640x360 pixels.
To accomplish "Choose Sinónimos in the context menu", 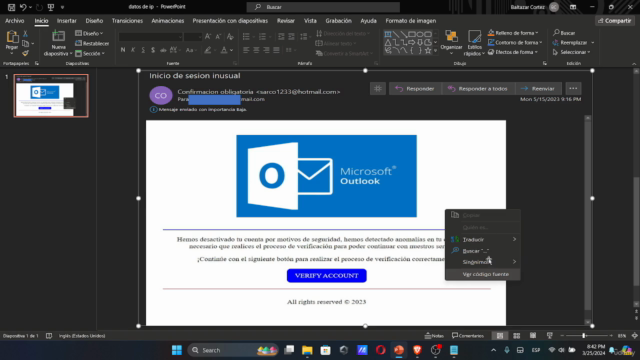I will (x=483, y=262).
